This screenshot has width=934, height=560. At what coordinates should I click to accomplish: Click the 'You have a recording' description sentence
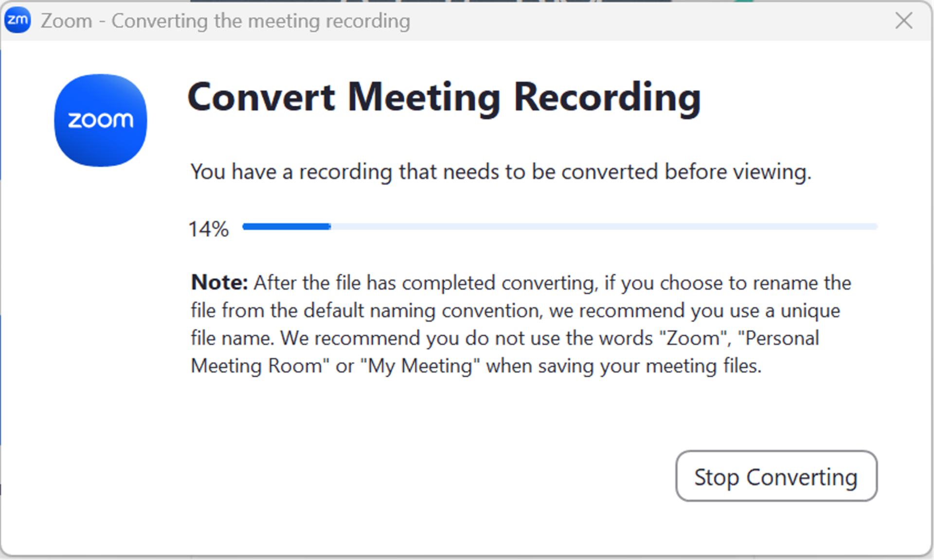501,172
